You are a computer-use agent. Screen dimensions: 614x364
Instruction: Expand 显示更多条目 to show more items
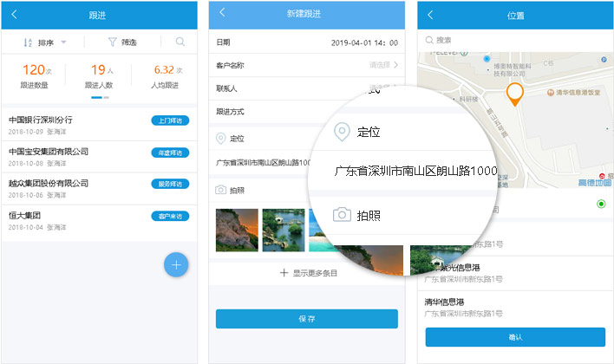tap(307, 273)
